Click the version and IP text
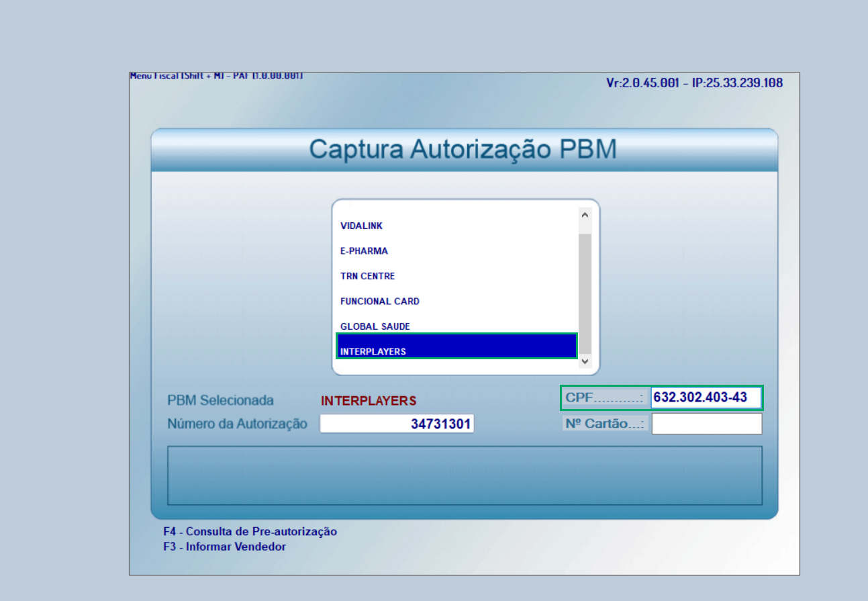The height and width of the screenshot is (601, 868). pos(694,83)
